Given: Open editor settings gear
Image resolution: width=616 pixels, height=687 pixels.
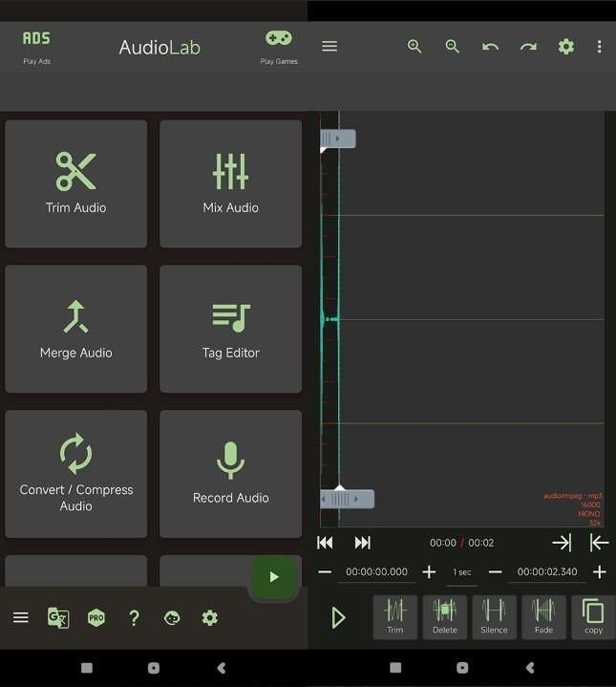Looking at the screenshot, I should [566, 47].
